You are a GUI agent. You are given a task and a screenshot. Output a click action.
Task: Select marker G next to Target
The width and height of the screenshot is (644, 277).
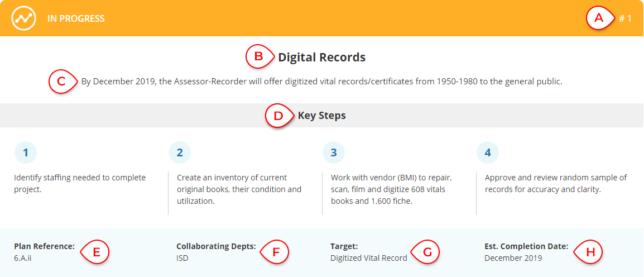coord(425,252)
